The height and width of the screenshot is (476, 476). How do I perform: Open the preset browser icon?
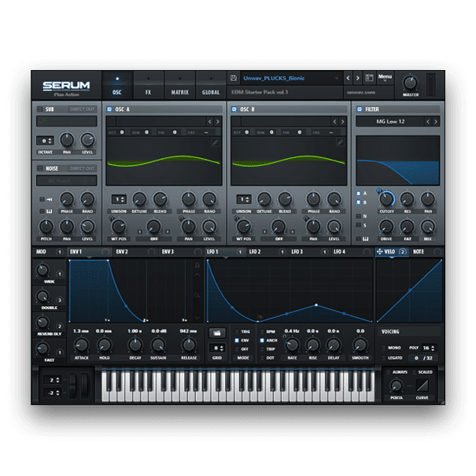pos(369,78)
